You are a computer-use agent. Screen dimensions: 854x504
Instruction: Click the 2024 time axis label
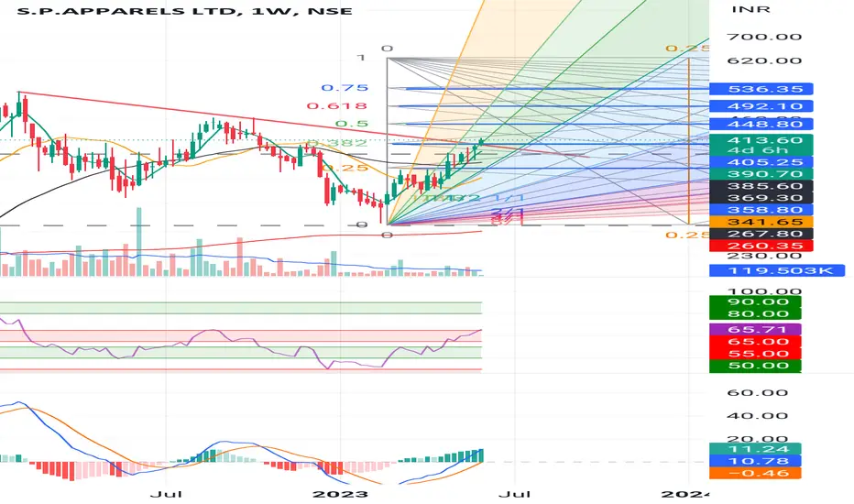tap(685, 494)
